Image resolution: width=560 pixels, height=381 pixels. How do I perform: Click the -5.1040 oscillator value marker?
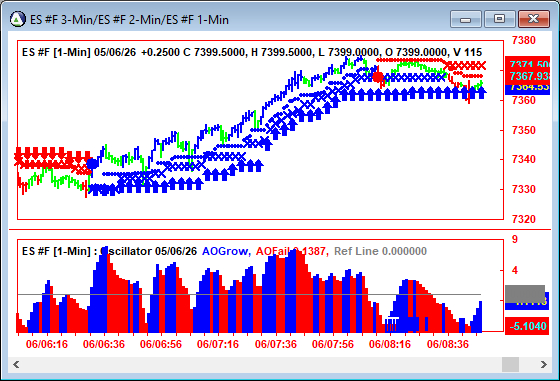[527, 326]
